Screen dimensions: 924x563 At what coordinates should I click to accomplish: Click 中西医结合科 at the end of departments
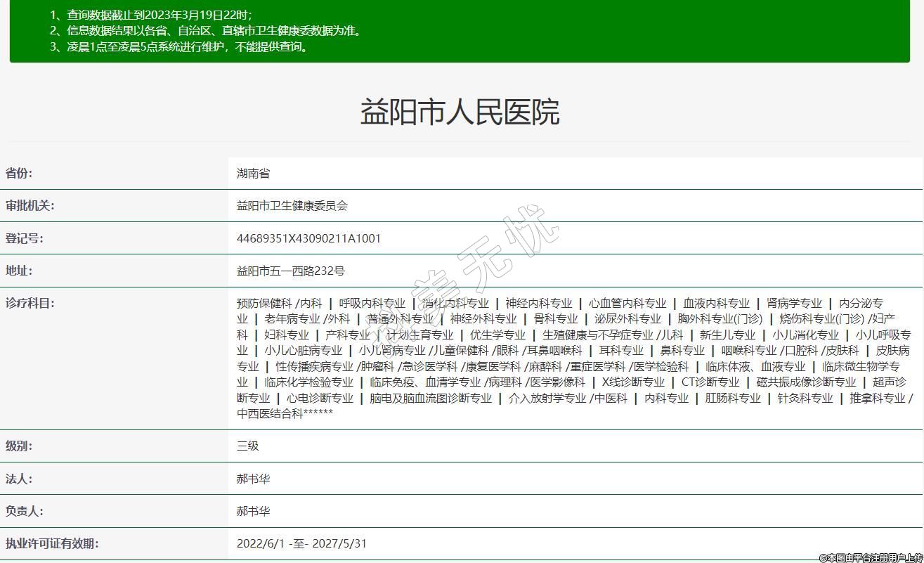(270, 413)
